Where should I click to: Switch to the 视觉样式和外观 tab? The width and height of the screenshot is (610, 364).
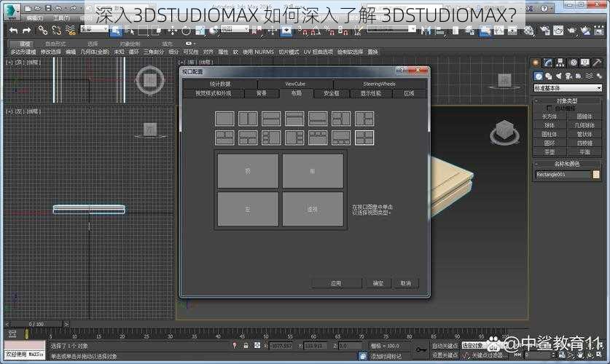(x=214, y=93)
